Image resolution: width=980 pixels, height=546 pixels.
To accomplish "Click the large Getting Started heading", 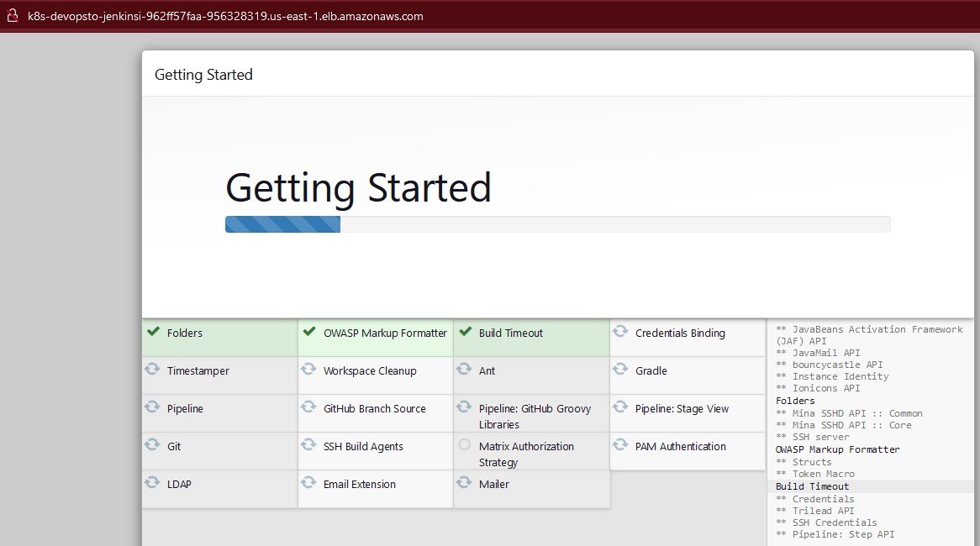I will point(358,188).
